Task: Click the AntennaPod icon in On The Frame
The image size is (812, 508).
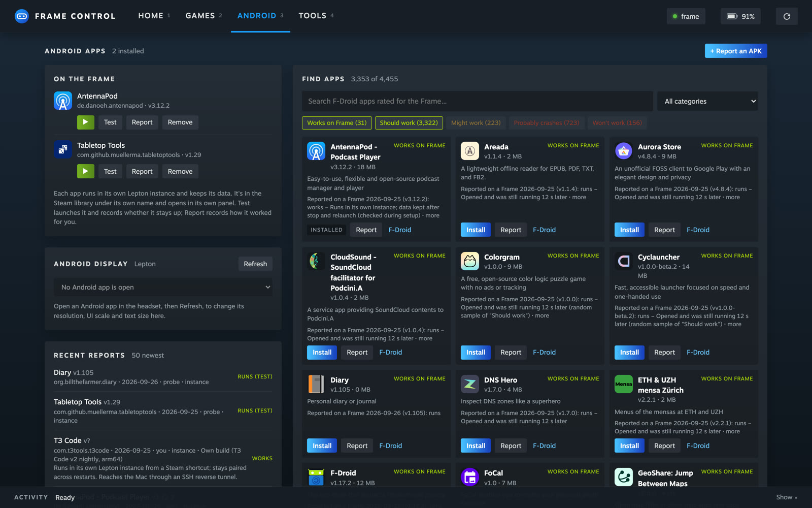Action: click(63, 101)
